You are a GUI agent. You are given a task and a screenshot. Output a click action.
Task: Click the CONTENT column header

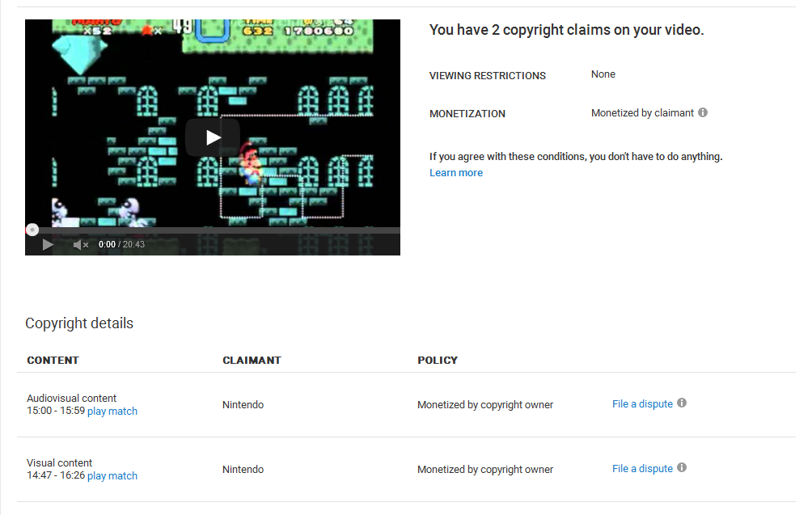(53, 361)
